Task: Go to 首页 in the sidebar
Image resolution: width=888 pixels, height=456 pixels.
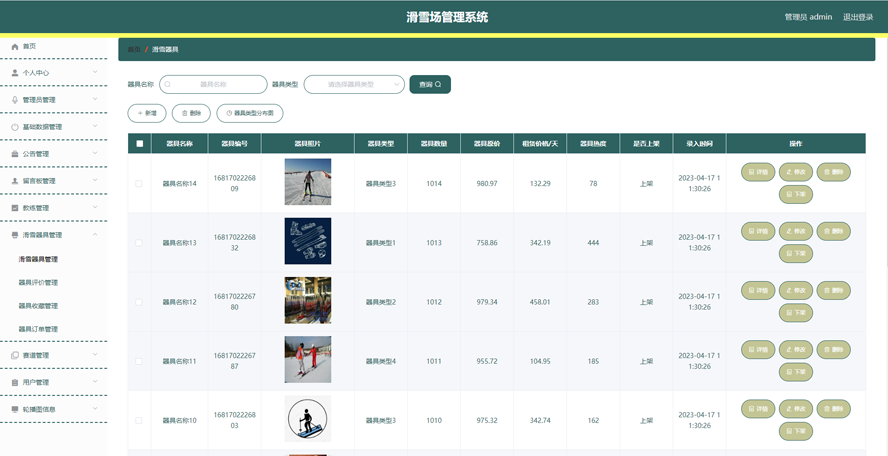Action: (x=29, y=46)
